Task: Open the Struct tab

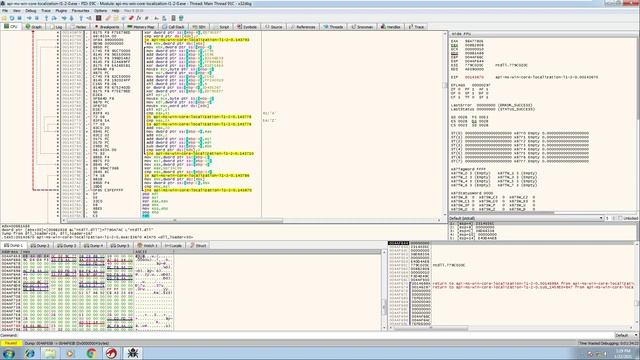Action: (x=198, y=246)
